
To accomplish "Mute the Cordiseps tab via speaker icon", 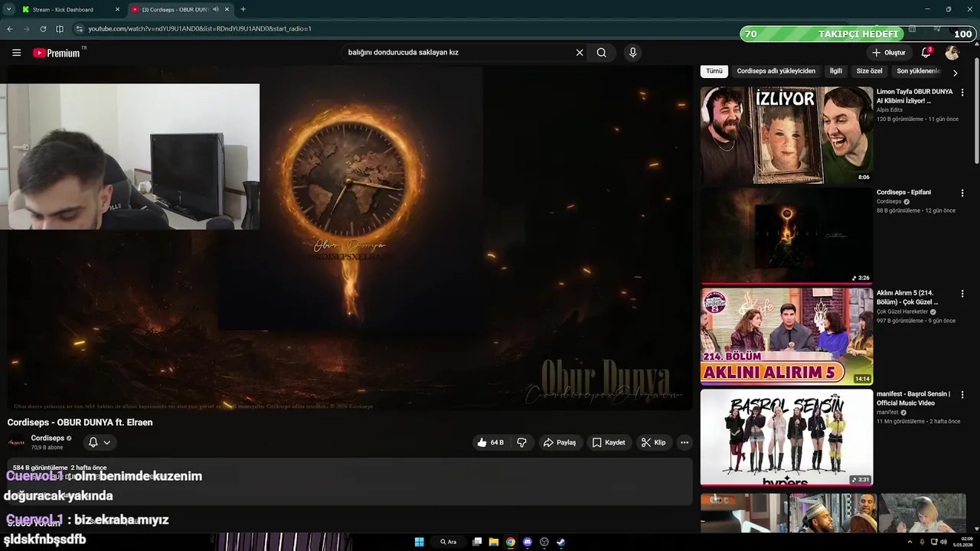I will click(x=215, y=9).
